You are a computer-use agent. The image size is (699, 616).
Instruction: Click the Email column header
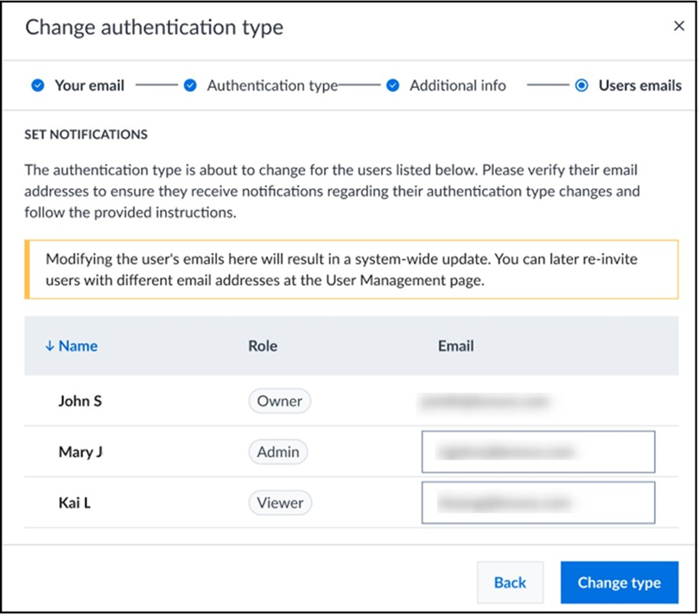(x=455, y=346)
